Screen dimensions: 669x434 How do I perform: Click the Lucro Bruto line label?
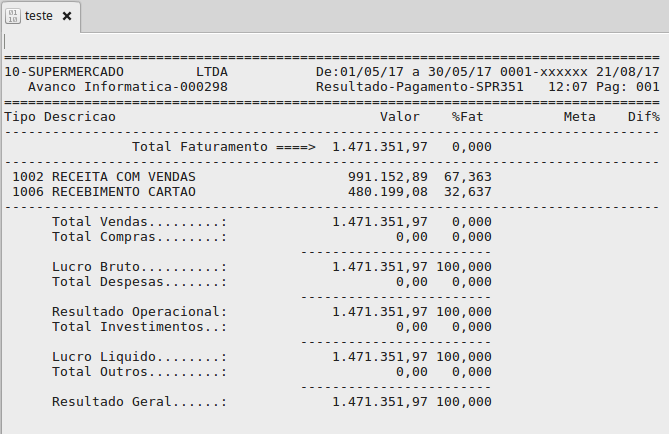pyautogui.click(x=140, y=267)
